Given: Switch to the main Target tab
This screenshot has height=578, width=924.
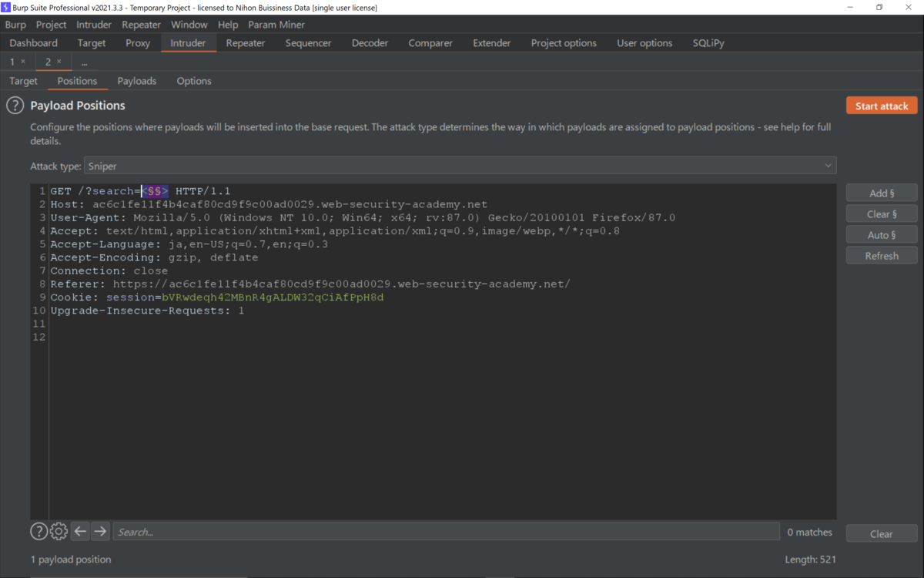Looking at the screenshot, I should click(x=92, y=43).
